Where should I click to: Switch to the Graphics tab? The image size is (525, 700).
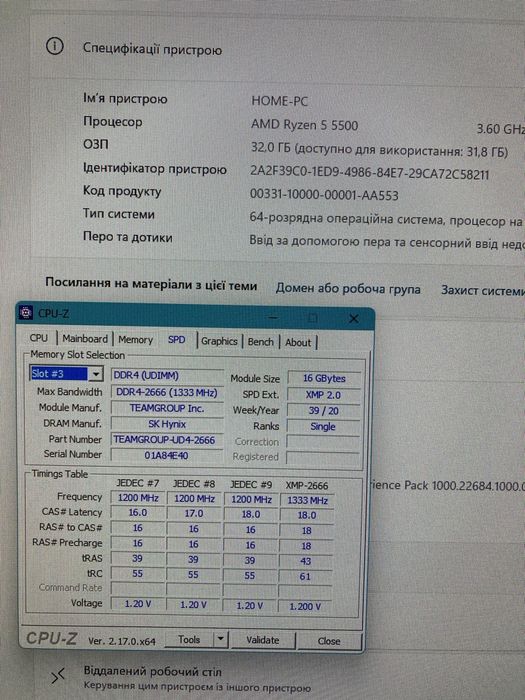[x=219, y=342]
